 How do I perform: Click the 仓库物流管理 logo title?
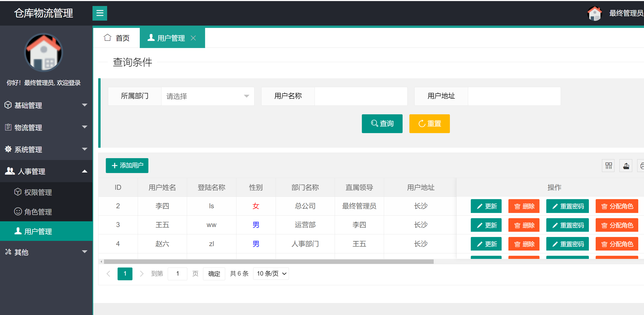(44, 13)
